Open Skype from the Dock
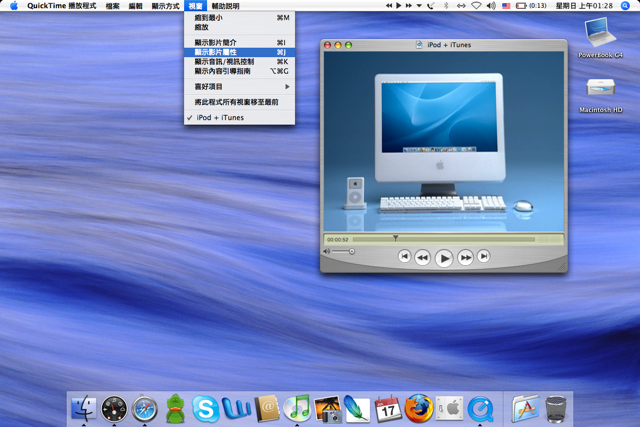The height and width of the screenshot is (427, 640). coord(205,409)
